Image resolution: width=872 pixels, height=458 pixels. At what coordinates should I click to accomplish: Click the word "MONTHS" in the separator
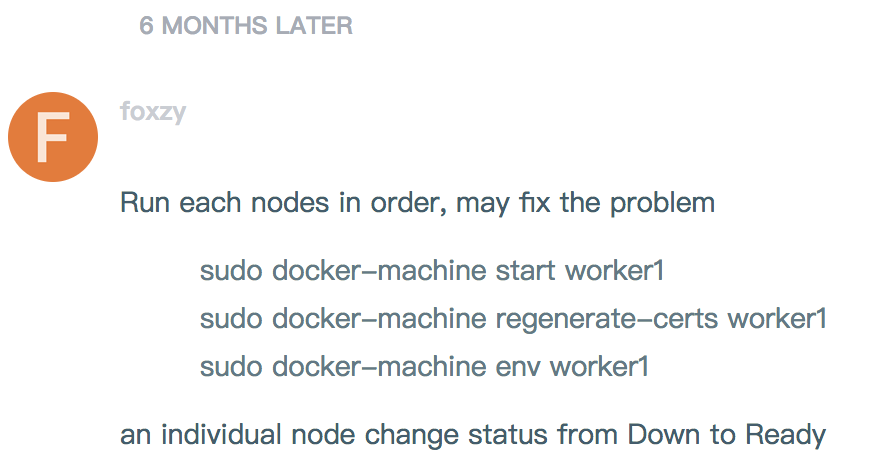[208, 26]
